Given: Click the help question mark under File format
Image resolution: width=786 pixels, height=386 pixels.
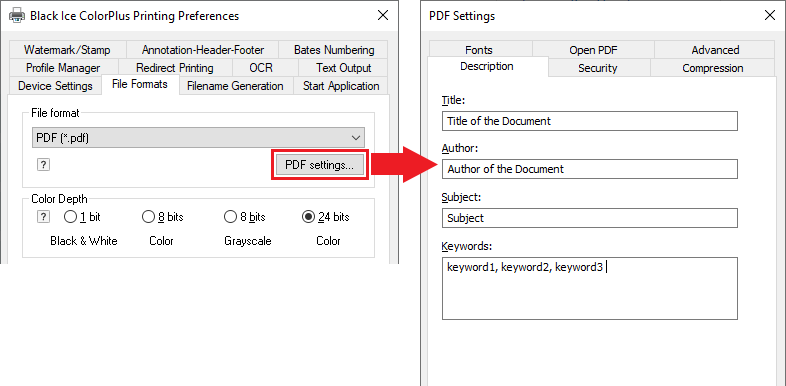Looking at the screenshot, I should pyautogui.click(x=44, y=165).
